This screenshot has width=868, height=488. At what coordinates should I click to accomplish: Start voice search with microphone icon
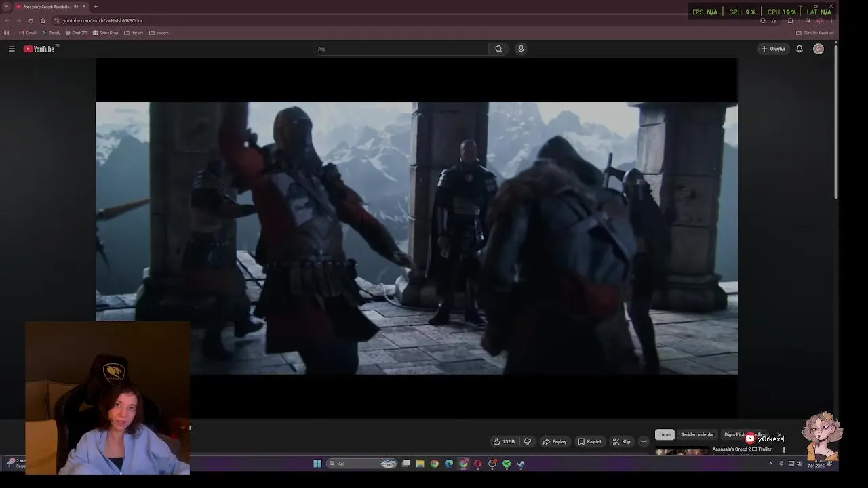(x=521, y=49)
